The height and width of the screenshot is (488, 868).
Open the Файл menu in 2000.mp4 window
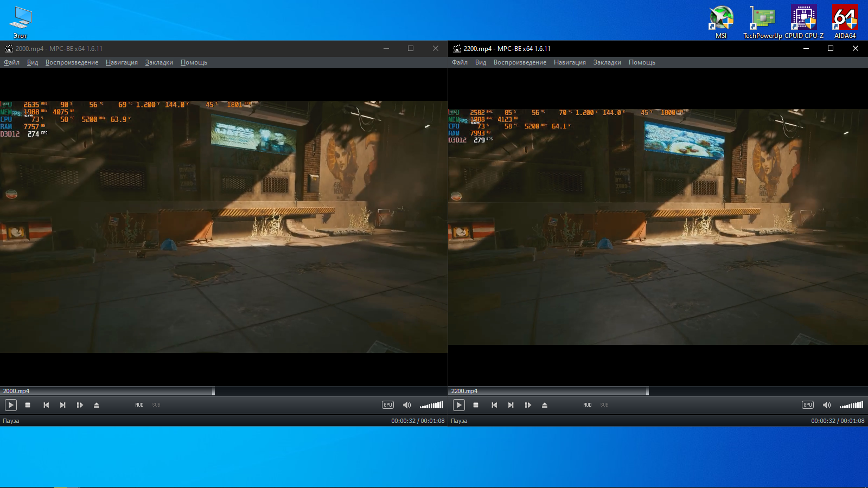11,62
